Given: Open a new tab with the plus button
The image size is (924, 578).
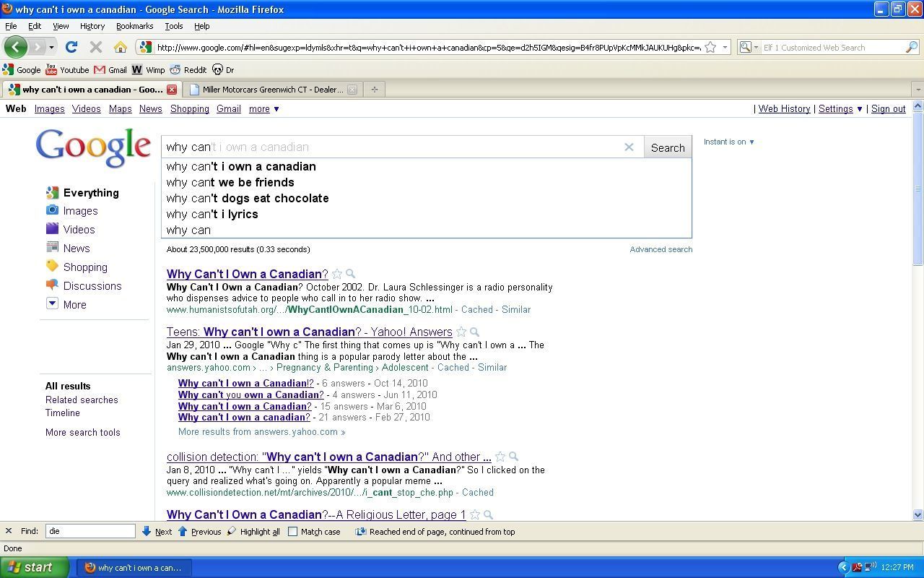Looking at the screenshot, I should coord(374,90).
